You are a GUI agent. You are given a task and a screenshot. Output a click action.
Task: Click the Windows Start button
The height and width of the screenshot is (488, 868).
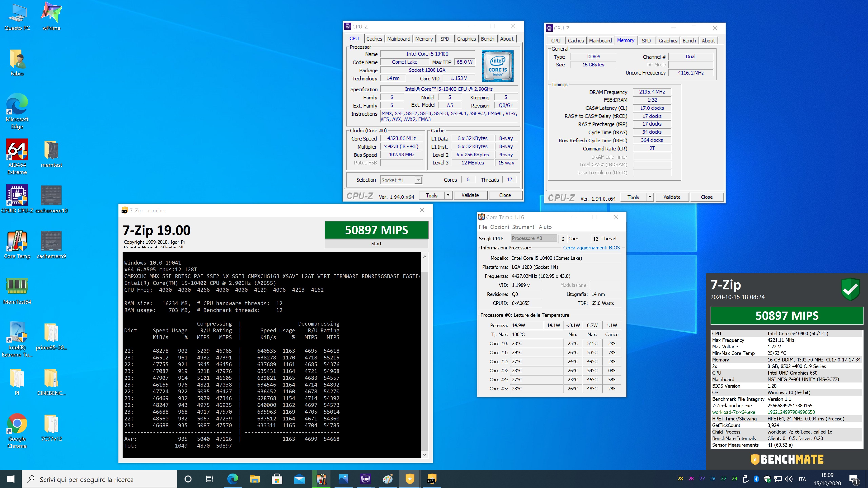pyautogui.click(x=11, y=479)
